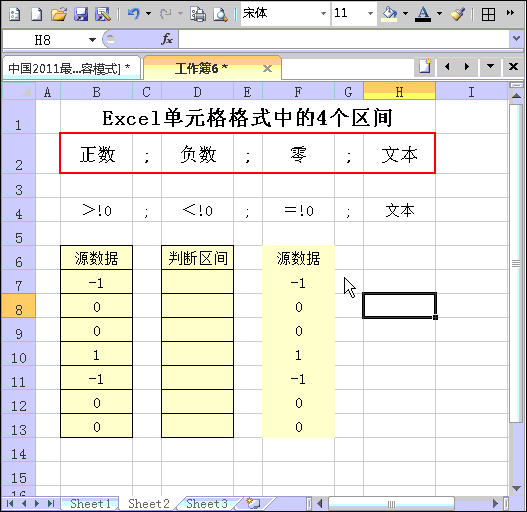Select column D header

198,92
